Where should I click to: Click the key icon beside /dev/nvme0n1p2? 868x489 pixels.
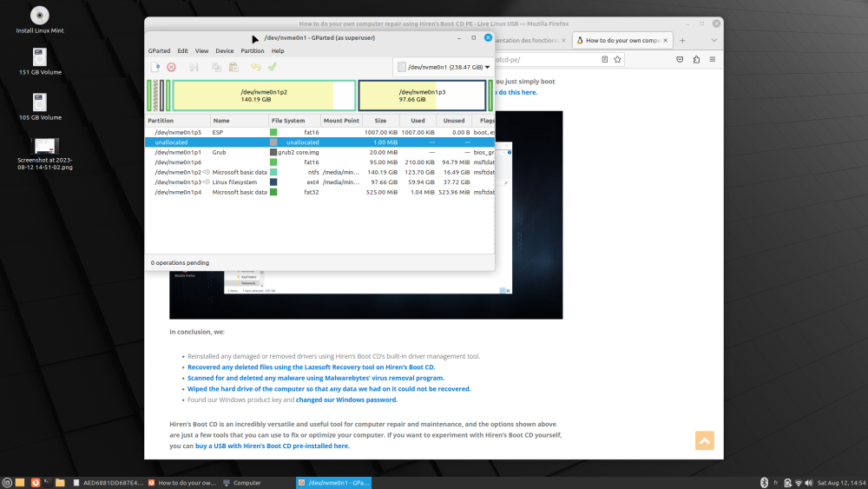coord(206,172)
